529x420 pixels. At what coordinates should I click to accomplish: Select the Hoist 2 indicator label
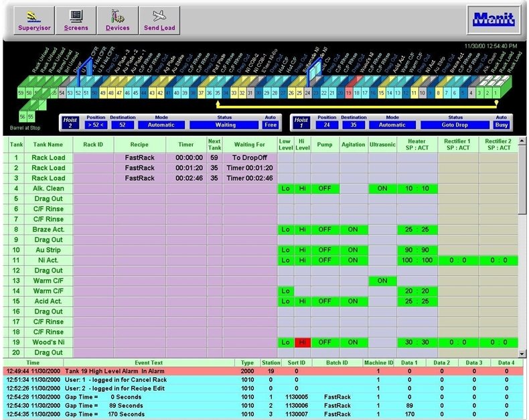point(70,121)
